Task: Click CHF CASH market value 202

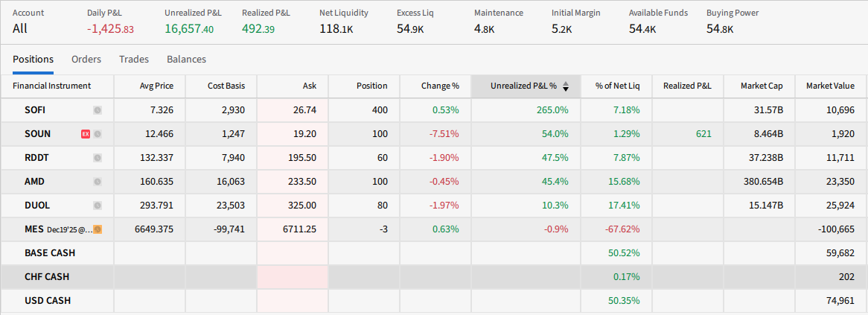Action: coord(847,277)
